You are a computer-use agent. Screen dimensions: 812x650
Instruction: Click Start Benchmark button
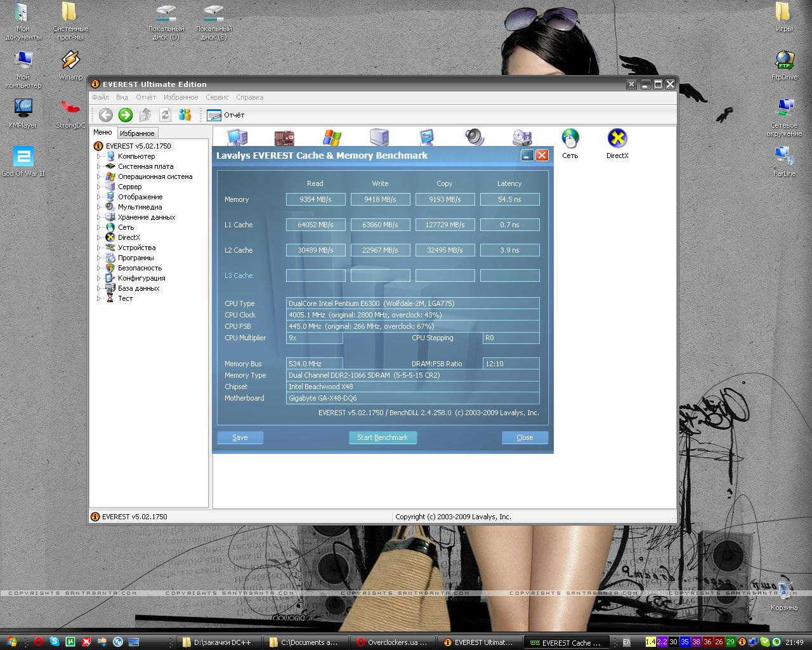point(383,437)
